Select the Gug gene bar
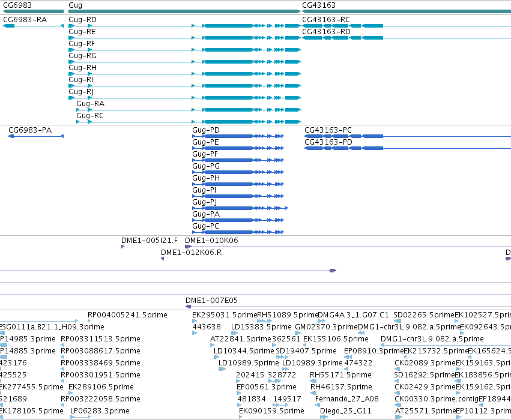511x420 pixels. coord(184,11)
